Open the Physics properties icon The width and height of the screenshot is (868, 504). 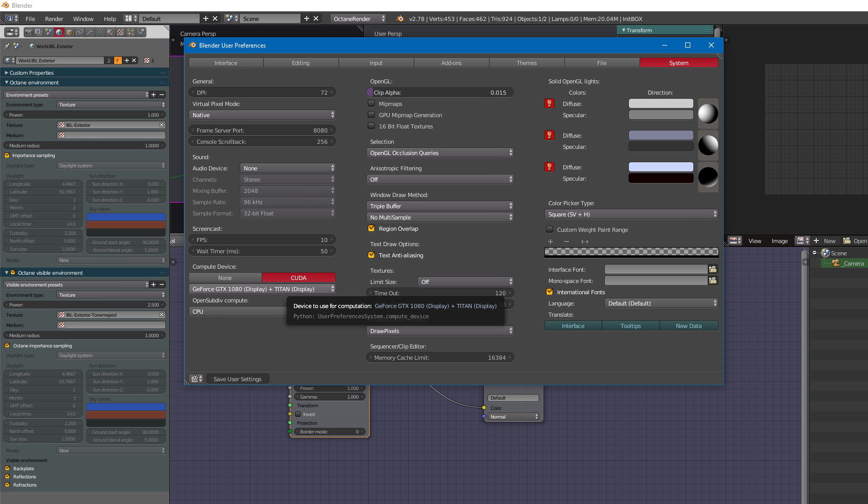click(x=141, y=32)
